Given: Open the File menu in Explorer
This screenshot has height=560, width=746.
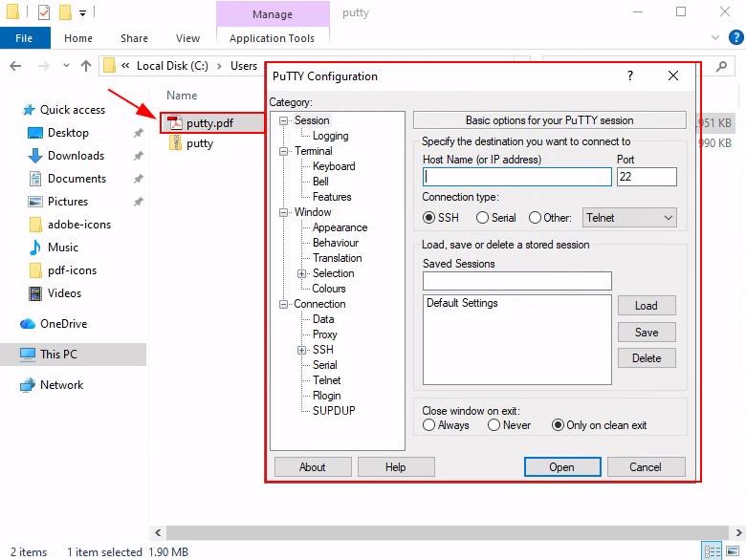Looking at the screenshot, I should [x=24, y=38].
